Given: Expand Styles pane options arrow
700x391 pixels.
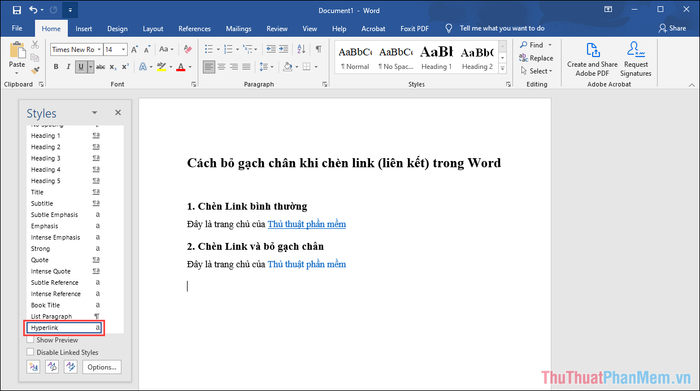Looking at the screenshot, I should point(95,112).
